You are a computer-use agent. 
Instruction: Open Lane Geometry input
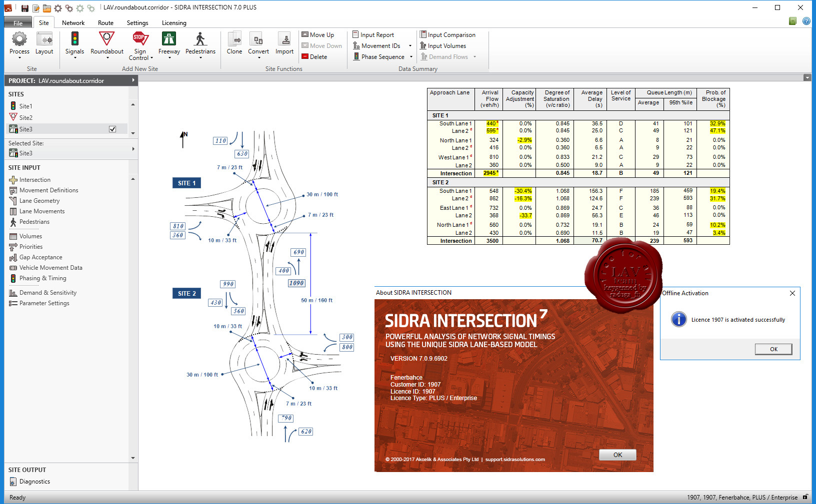tap(39, 201)
